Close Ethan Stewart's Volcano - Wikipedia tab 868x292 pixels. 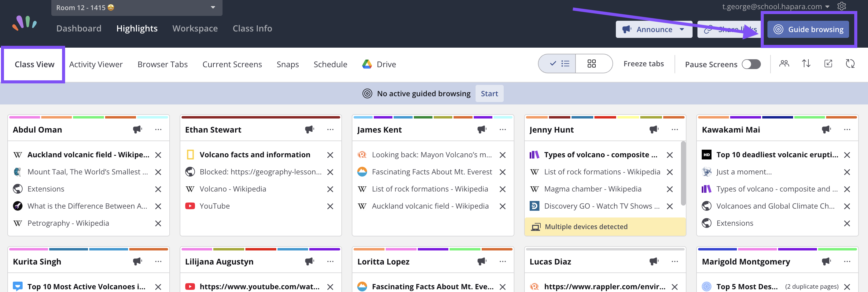(x=330, y=189)
